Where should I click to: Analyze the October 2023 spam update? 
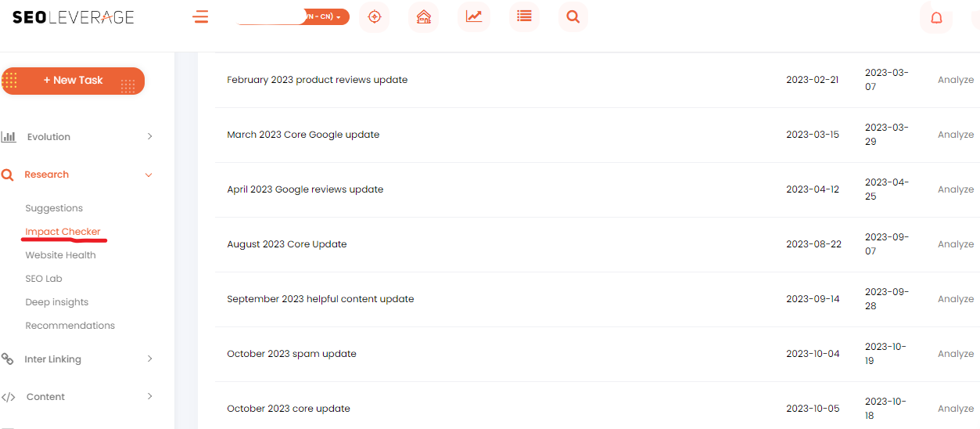click(955, 354)
